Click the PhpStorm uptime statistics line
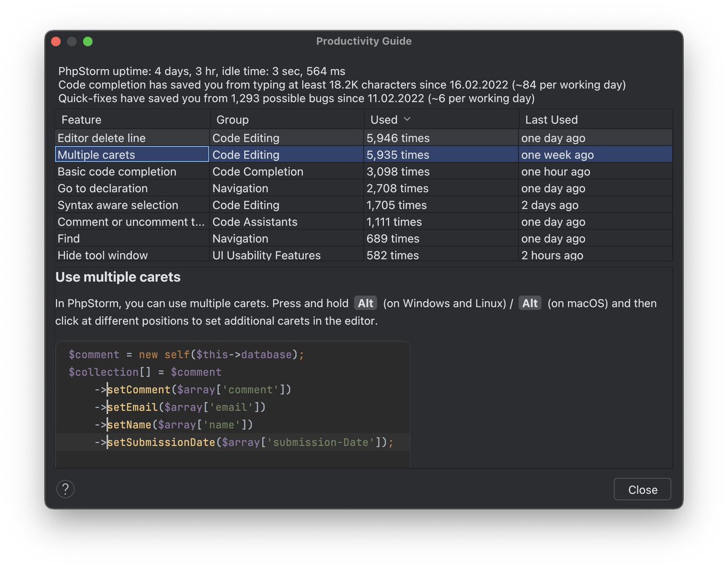 tap(202, 72)
